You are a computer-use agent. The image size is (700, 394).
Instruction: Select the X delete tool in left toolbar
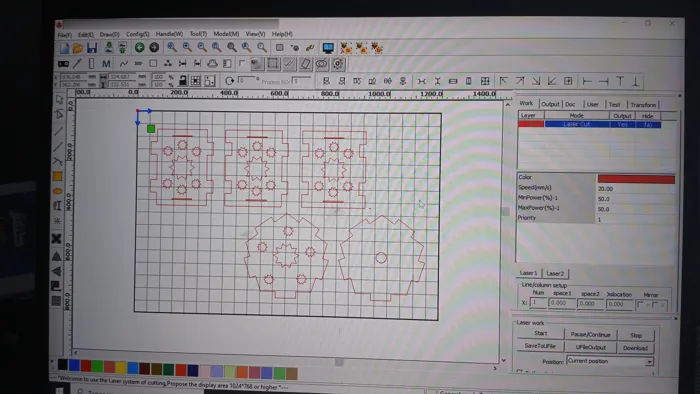pos(57,239)
